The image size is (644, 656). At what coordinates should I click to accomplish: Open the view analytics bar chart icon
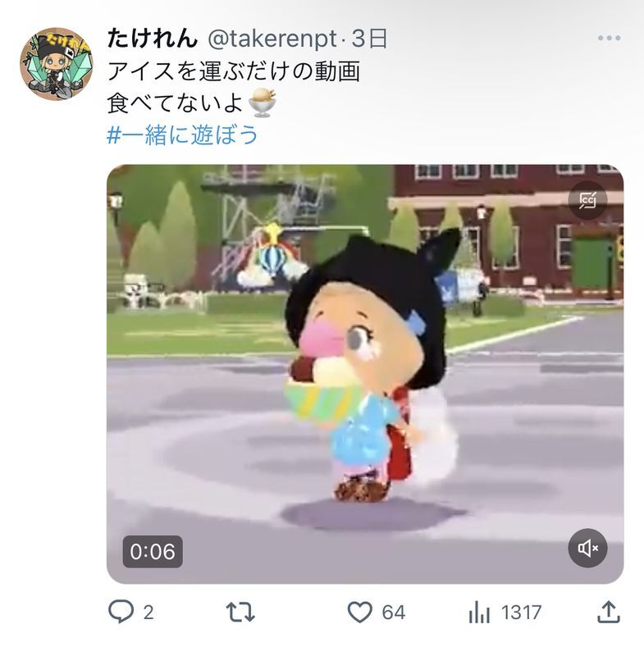coord(479,613)
